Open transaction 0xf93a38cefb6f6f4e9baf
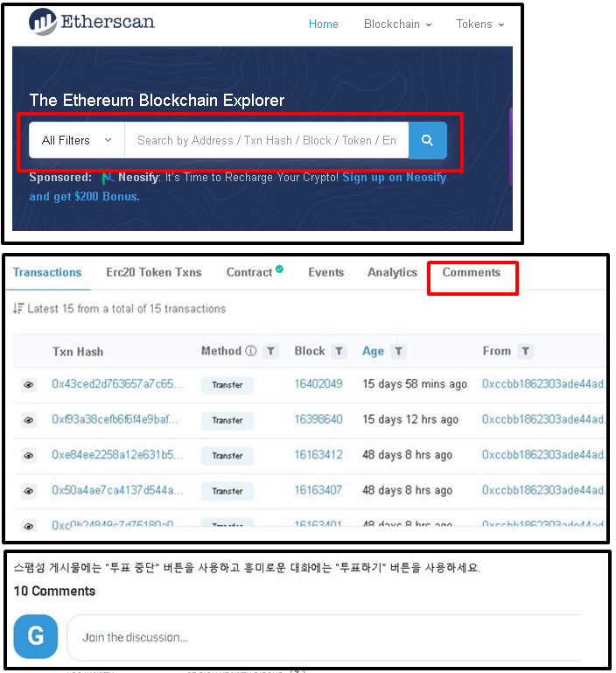Image resolution: width=616 pixels, height=673 pixels. (x=115, y=419)
